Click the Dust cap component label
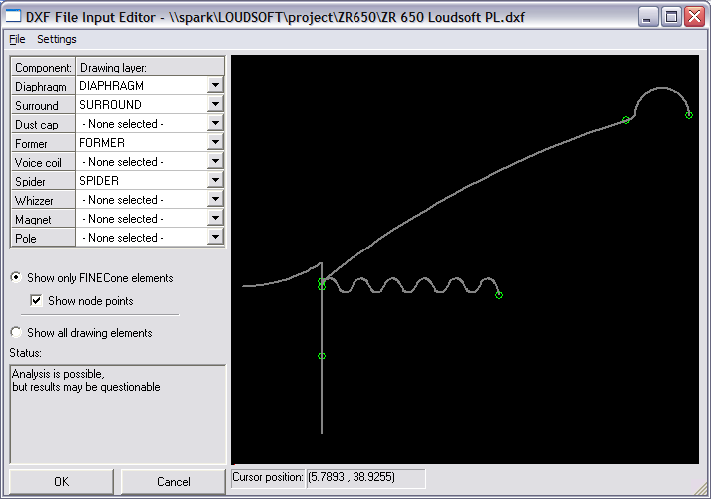The image size is (711, 499). click(x=43, y=124)
